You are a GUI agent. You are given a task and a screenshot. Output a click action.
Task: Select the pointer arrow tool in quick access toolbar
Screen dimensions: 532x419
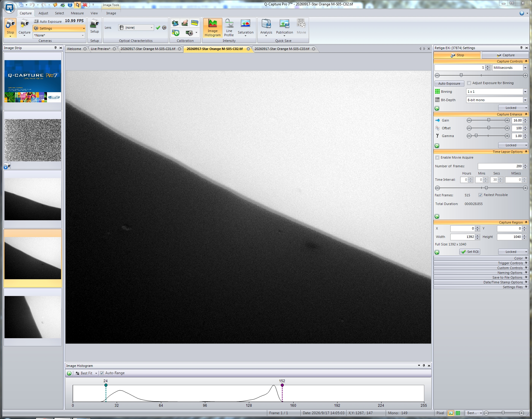[x=77, y=5]
